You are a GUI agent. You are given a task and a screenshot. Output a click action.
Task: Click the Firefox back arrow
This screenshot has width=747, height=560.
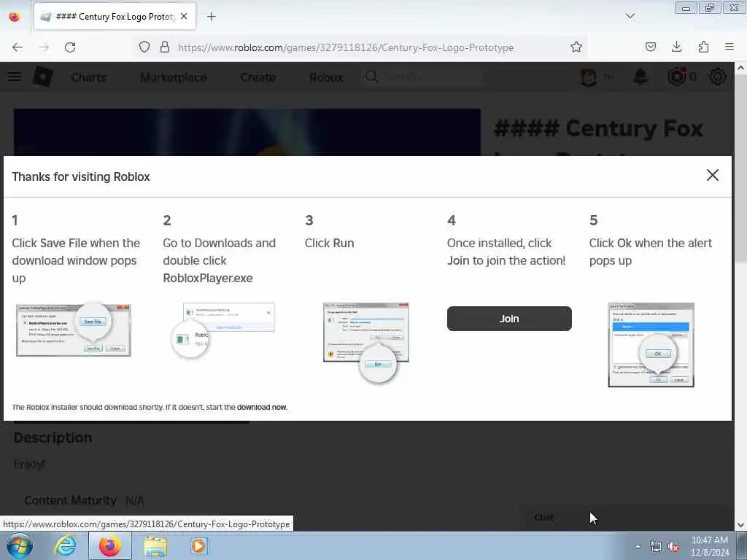pos(18,47)
